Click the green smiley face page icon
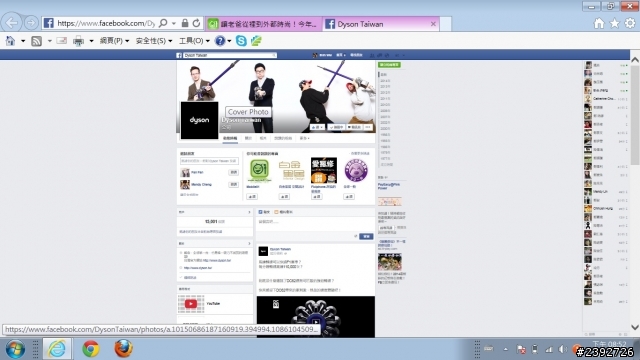Screen dimensions: 640x360 coord(259,170)
